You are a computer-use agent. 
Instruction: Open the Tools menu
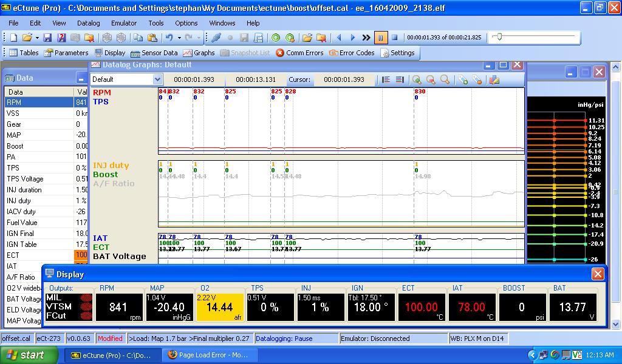156,23
